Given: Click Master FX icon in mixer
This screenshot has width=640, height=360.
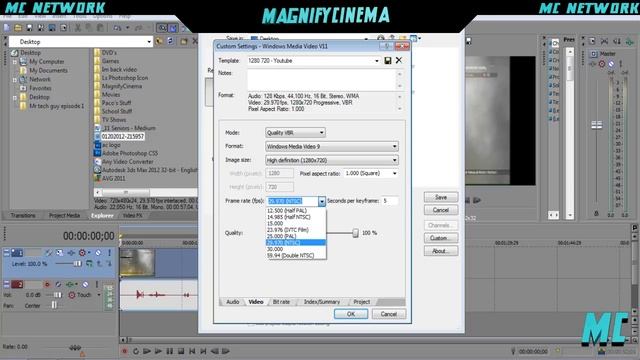Looking at the screenshot, I should (x=593, y=64).
